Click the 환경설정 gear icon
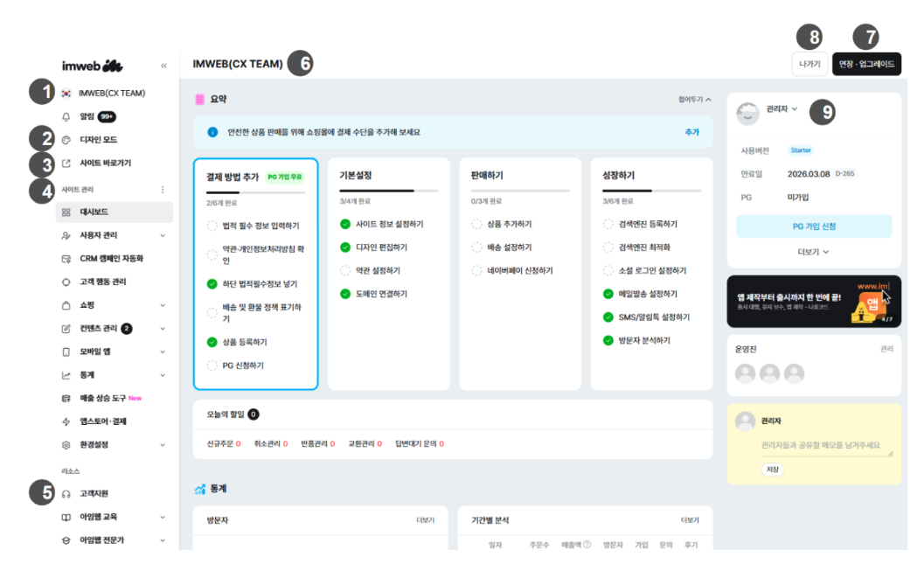Image resolution: width=924 pixels, height=564 pixels. tap(66, 445)
